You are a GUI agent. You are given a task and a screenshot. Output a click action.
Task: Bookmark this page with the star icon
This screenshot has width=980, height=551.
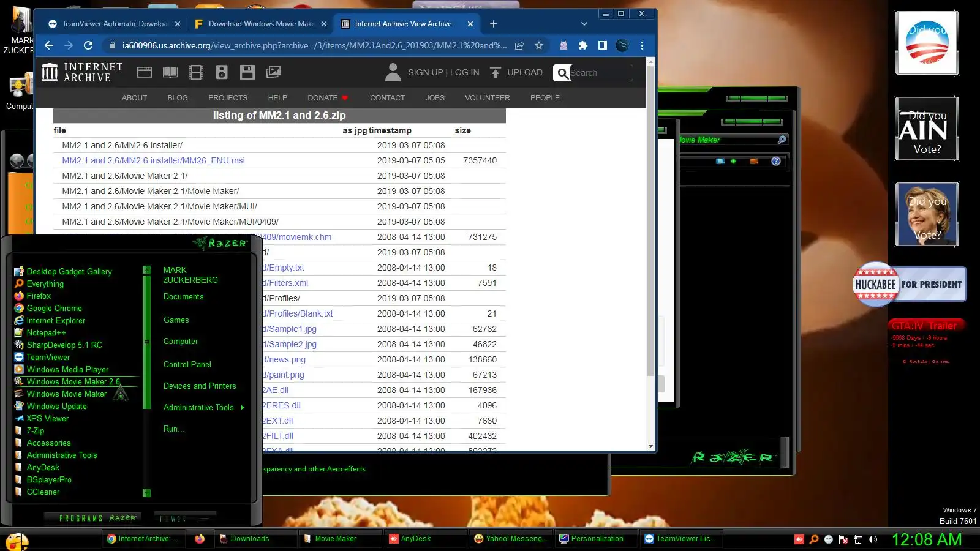[539, 45]
